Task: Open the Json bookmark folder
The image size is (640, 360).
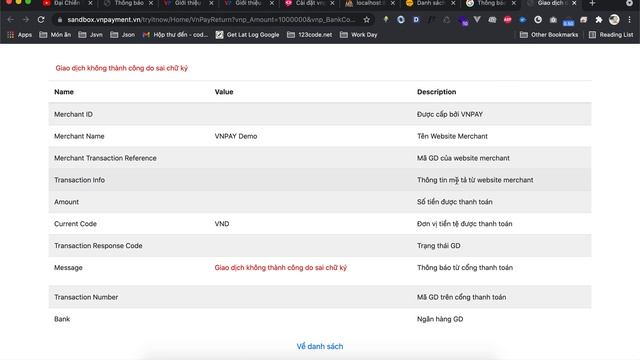Action: (122, 35)
